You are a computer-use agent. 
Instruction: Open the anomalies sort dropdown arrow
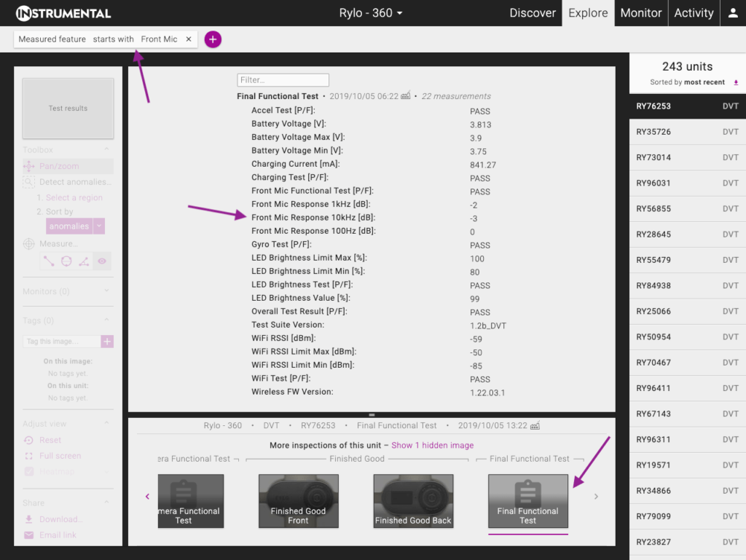click(x=99, y=226)
